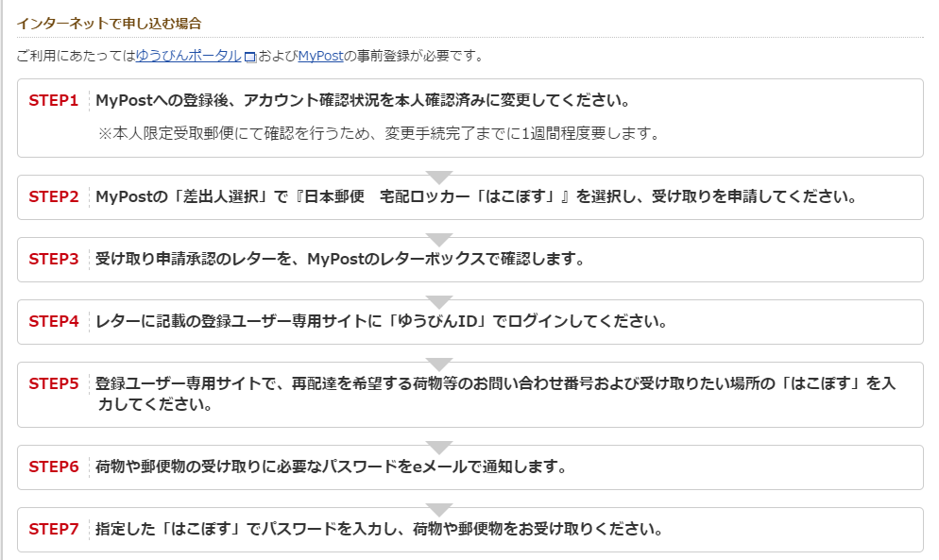This screenshot has height=560, width=939.
Task: Click the STEP3 label
Action: tap(54, 259)
